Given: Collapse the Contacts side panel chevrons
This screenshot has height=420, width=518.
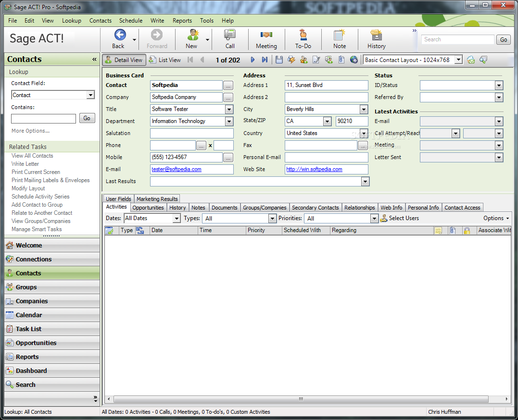Looking at the screenshot, I should 94,60.
